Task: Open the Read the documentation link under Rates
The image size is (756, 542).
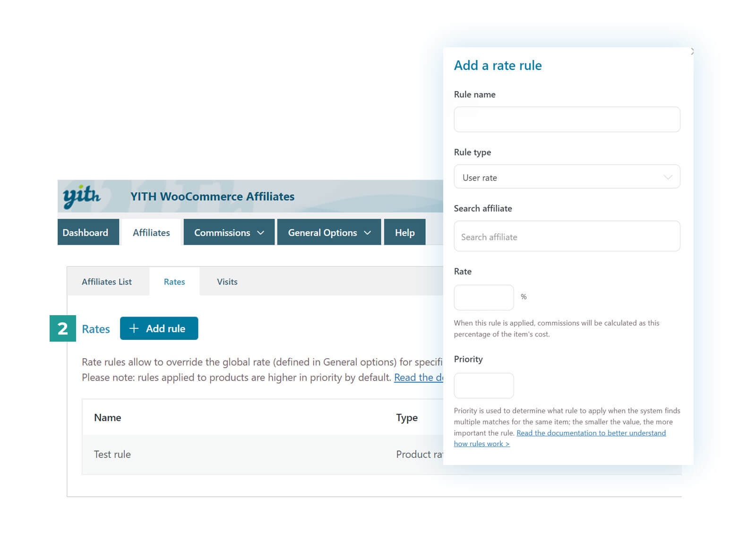Action: pos(419,378)
